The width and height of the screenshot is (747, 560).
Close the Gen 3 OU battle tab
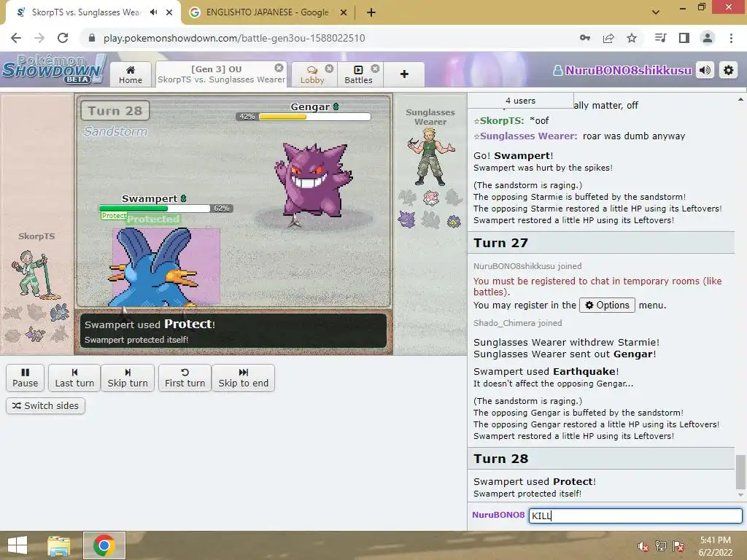coord(279,68)
